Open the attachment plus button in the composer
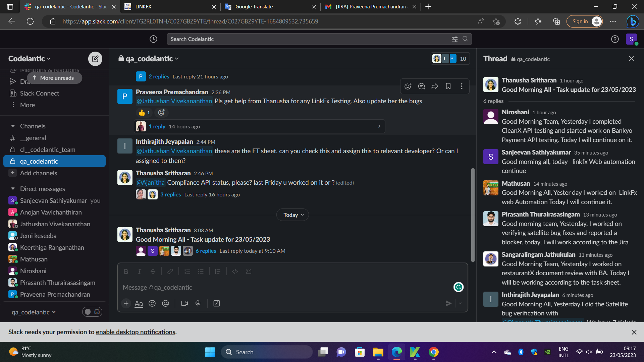 point(126,303)
